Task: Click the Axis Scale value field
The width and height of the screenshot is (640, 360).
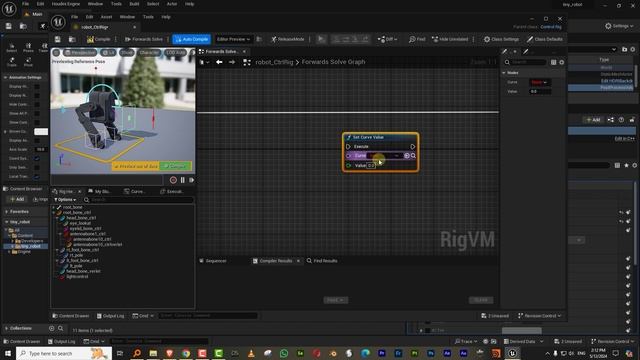Action: (x=41, y=149)
